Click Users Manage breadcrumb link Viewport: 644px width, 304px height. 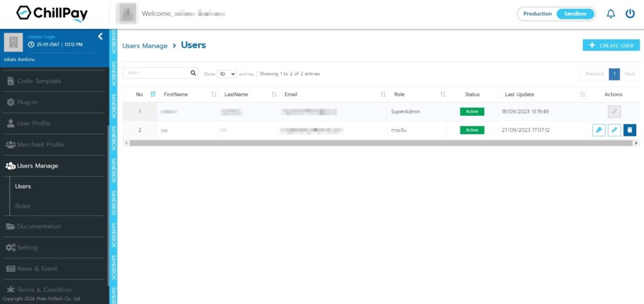pos(145,46)
